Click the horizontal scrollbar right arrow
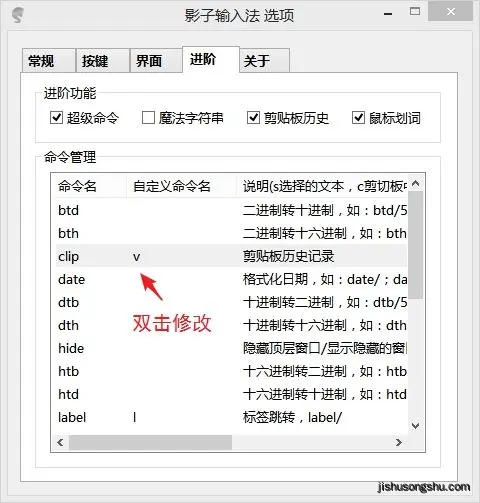 [x=399, y=443]
